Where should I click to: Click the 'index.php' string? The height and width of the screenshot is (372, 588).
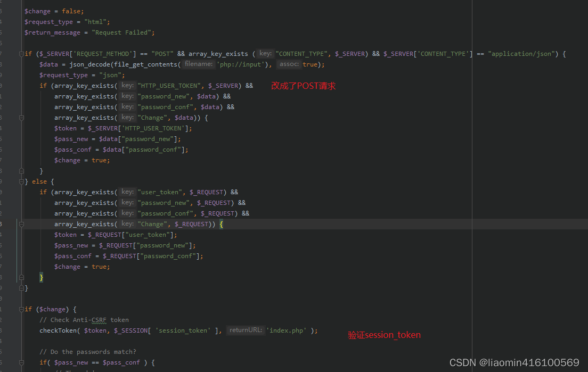tap(286, 331)
